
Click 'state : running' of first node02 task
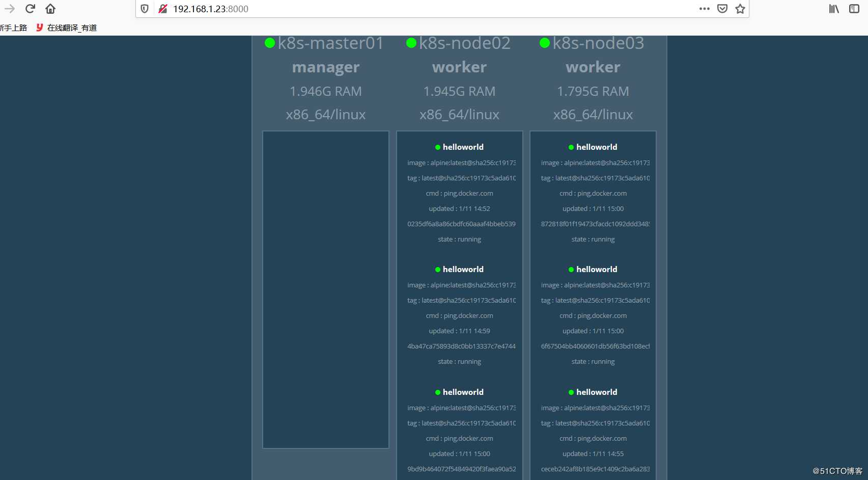(460, 239)
